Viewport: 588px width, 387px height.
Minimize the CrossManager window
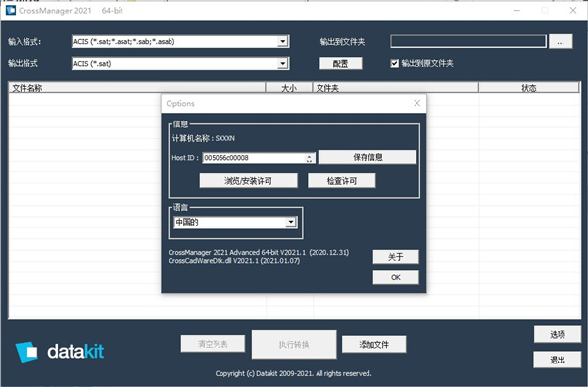pos(516,10)
